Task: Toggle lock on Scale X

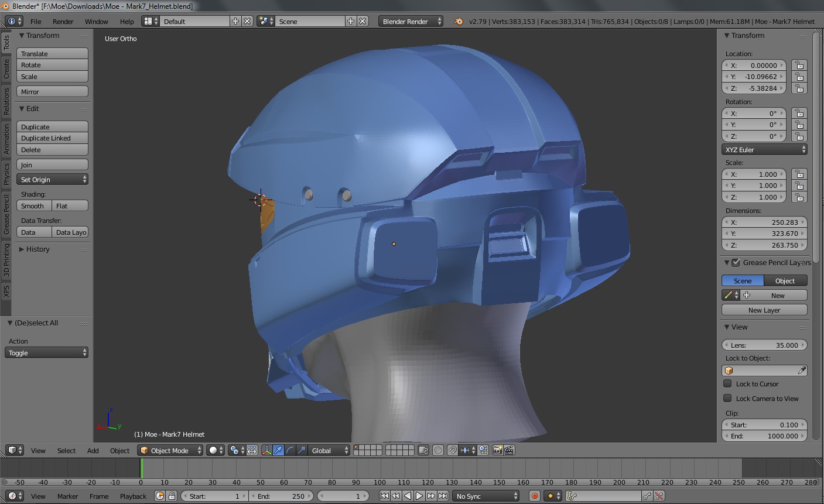Action: click(x=799, y=174)
